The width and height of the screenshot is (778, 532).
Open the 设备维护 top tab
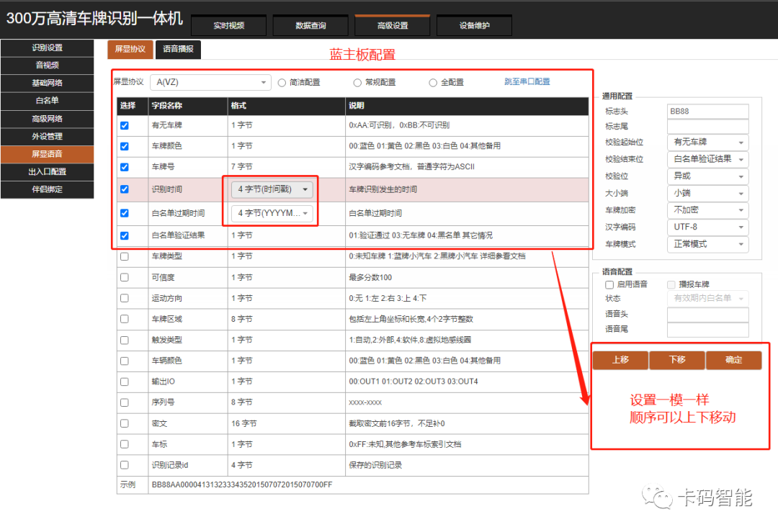pos(474,26)
